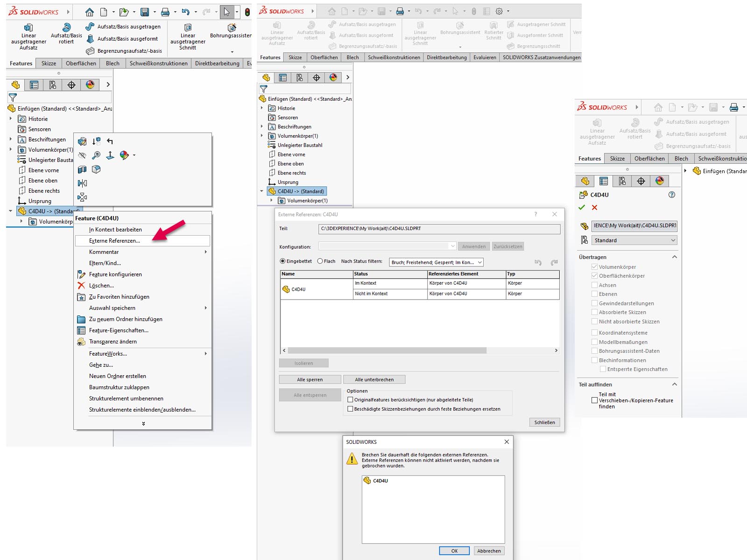The height and width of the screenshot is (560, 747).
Task: Click Hide eye icon in context toolbar
Action: pos(82,155)
